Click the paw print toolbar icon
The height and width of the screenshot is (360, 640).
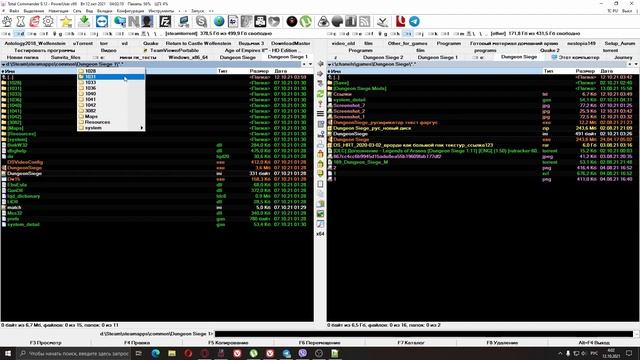[7, 22]
